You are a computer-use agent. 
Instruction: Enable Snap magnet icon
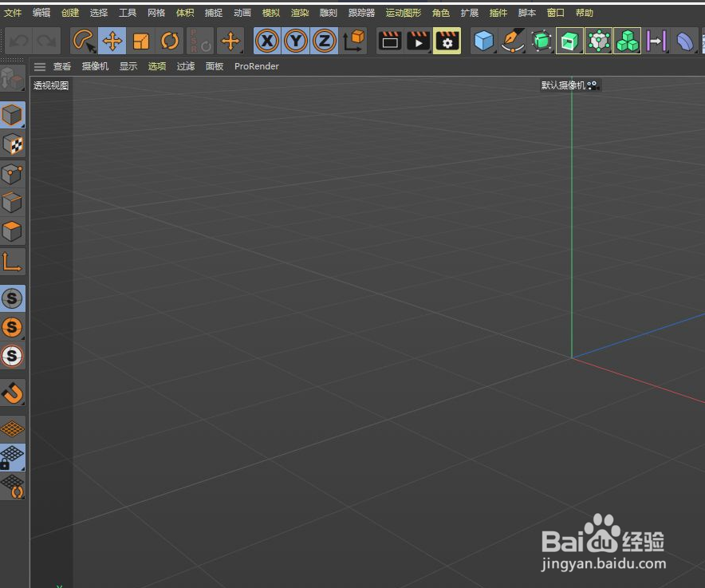click(x=12, y=393)
